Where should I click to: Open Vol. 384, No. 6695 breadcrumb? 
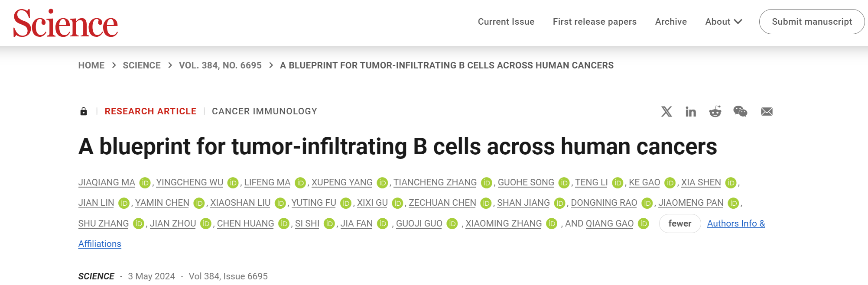(220, 65)
